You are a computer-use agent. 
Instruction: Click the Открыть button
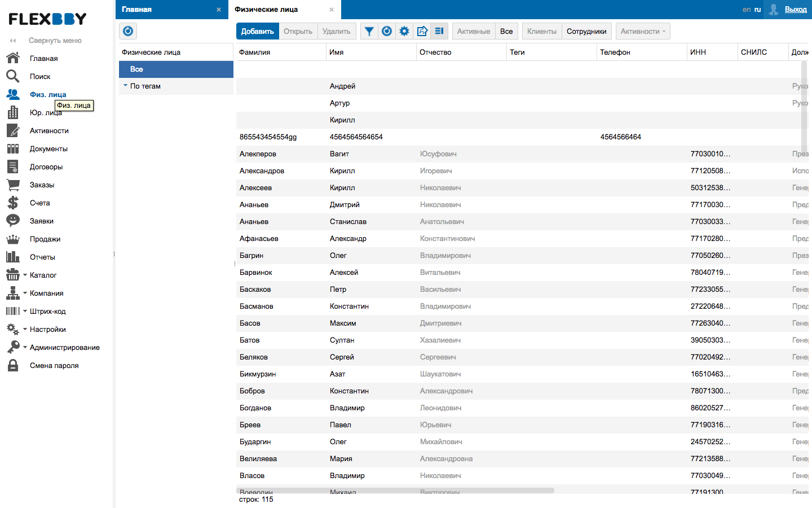298,31
